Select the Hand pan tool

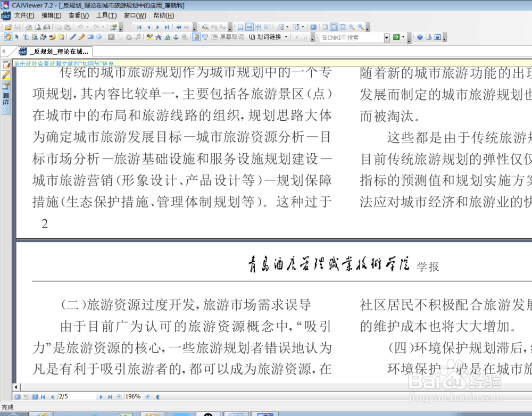pos(8,37)
